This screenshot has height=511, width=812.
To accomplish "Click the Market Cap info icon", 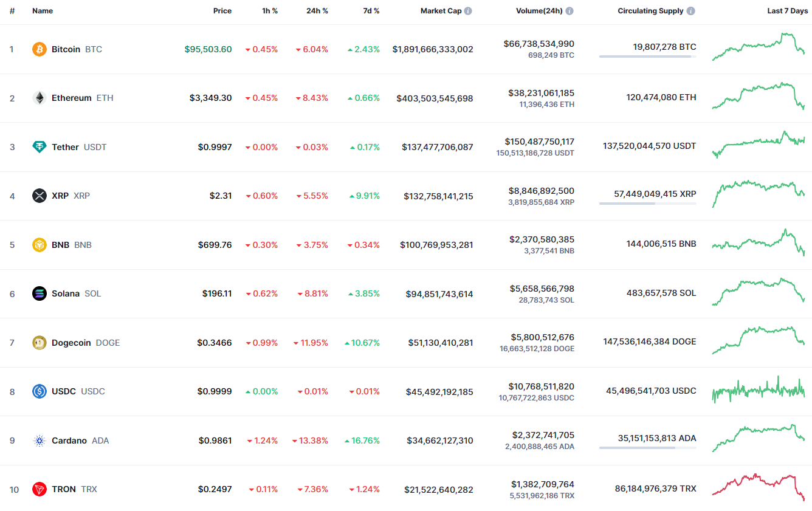I will tap(468, 11).
